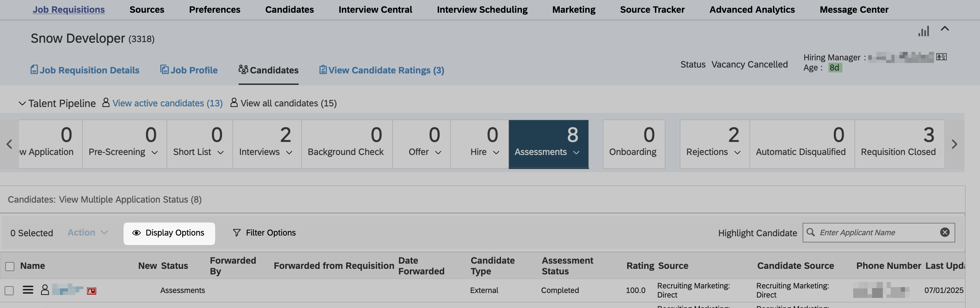
Task: Clear the applicant name search field
Action: point(944,233)
